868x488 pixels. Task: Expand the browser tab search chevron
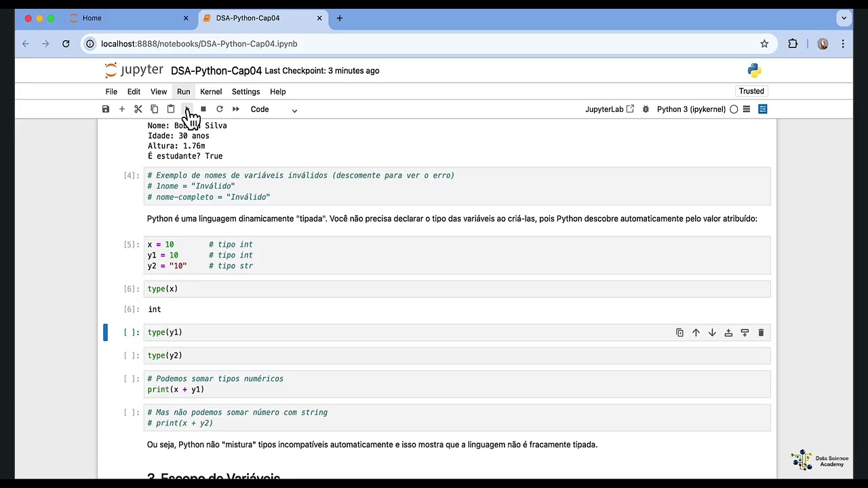[x=844, y=18]
